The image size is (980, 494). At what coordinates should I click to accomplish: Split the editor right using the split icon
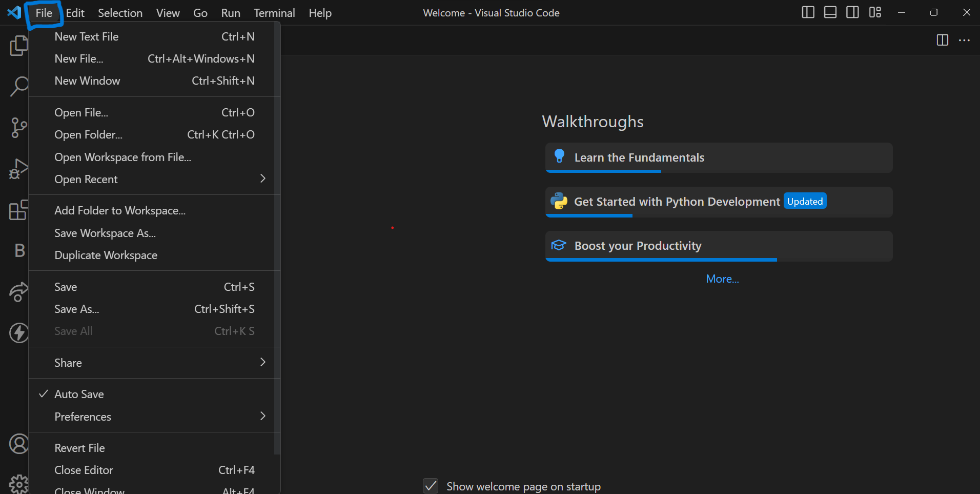tap(942, 40)
